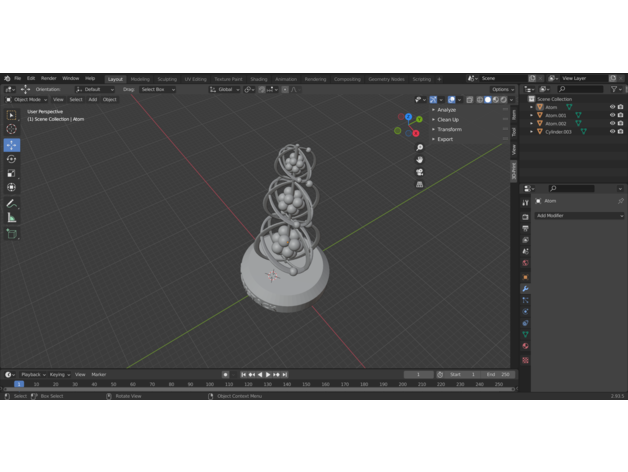Open the Object Mode dropdown
The height and width of the screenshot is (472, 628).
click(26, 99)
